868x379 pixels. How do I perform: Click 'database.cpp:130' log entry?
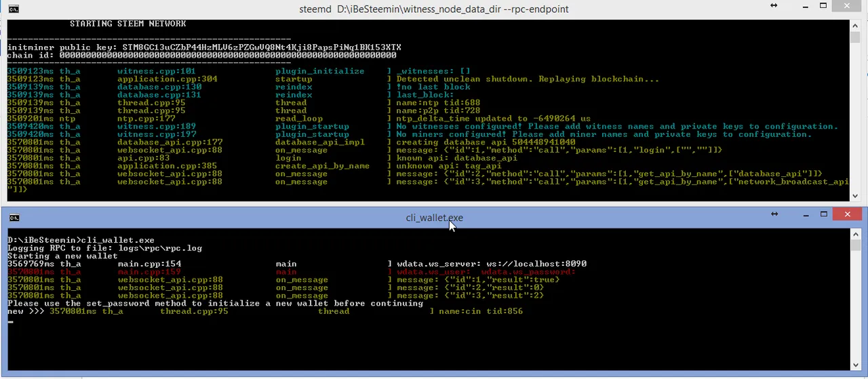tap(159, 87)
